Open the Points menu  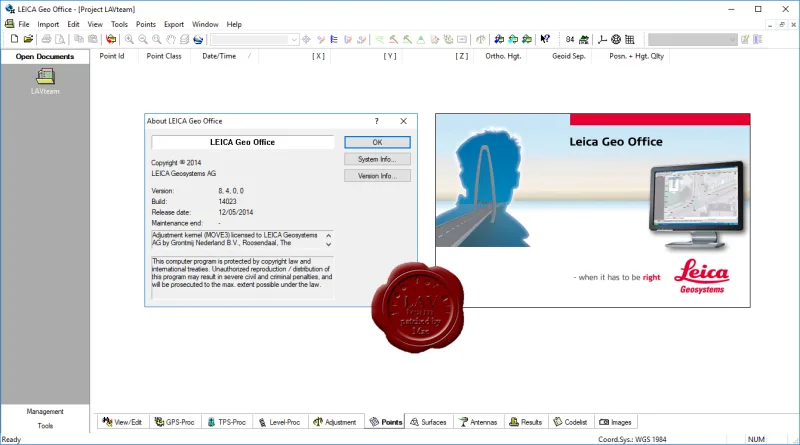pos(145,24)
